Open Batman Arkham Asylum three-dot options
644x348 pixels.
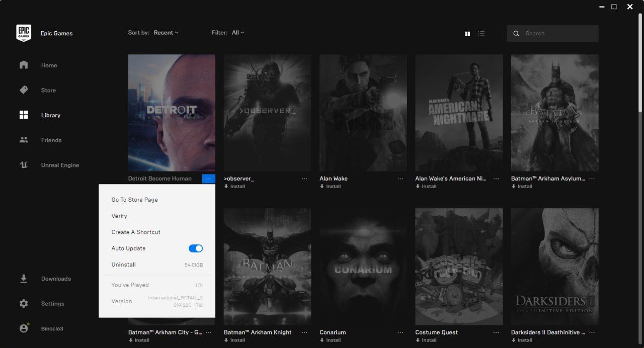[592, 179]
